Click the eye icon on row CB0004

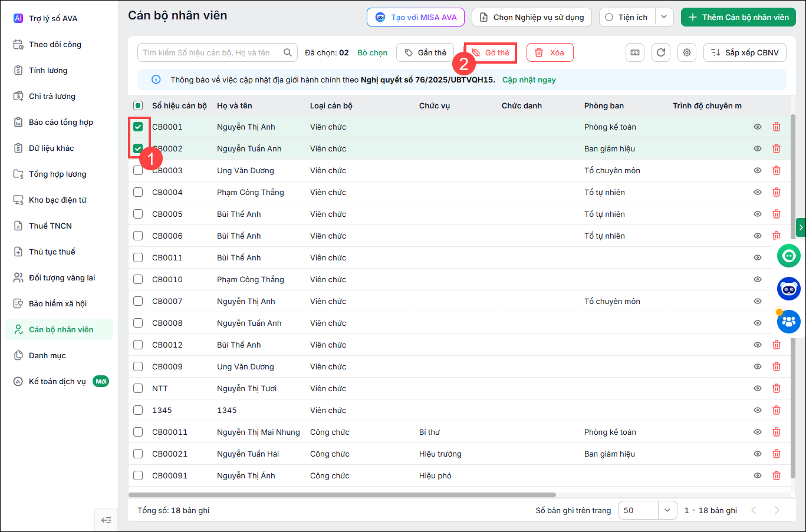point(758,192)
